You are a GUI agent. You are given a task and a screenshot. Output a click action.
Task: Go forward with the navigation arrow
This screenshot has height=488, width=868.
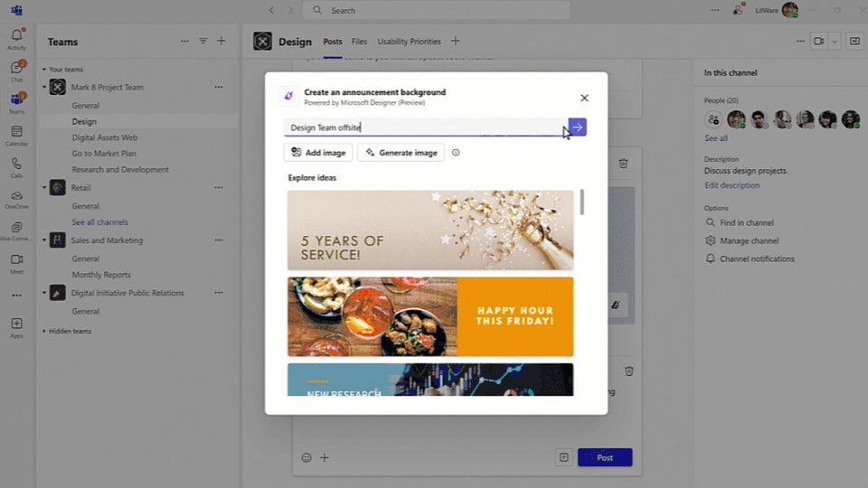click(290, 10)
